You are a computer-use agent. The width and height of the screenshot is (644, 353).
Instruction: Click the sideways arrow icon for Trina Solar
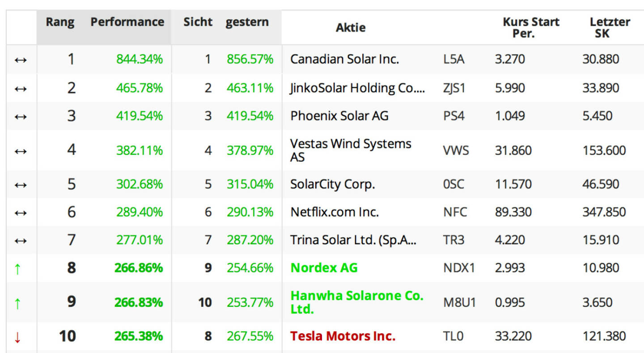coord(21,240)
